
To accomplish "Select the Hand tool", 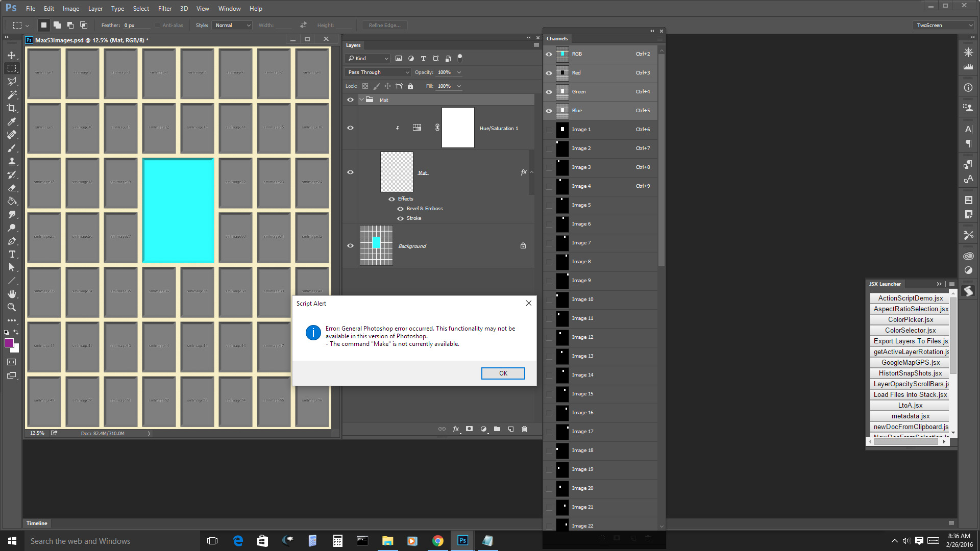I will (x=13, y=294).
